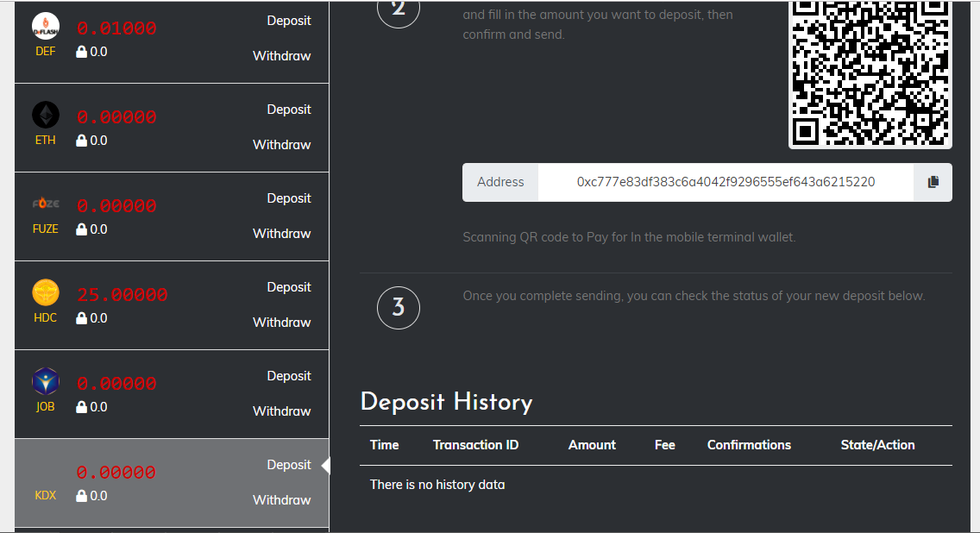Image resolution: width=980 pixels, height=533 pixels.
Task: Open Deposit for HDC
Action: click(x=289, y=287)
